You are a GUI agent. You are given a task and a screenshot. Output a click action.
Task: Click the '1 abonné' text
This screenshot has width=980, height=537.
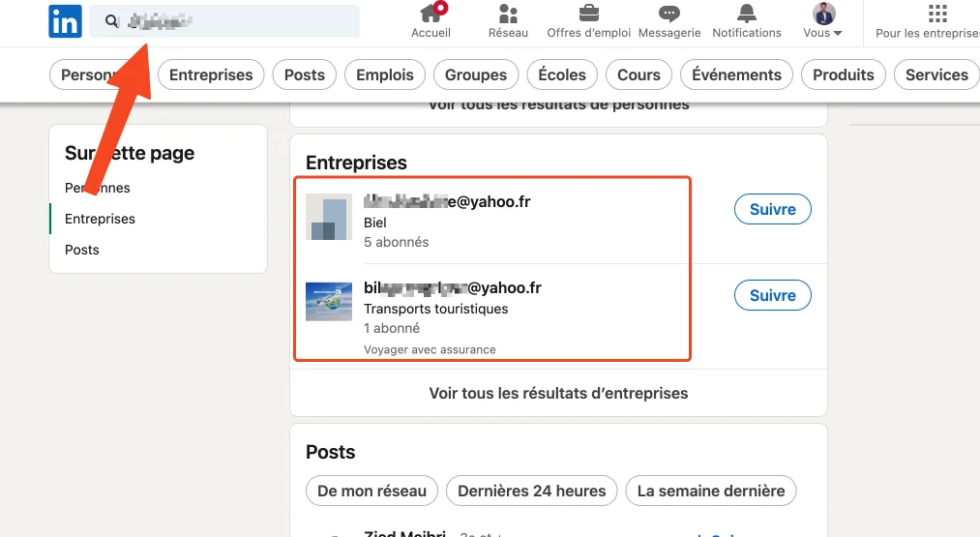392,328
